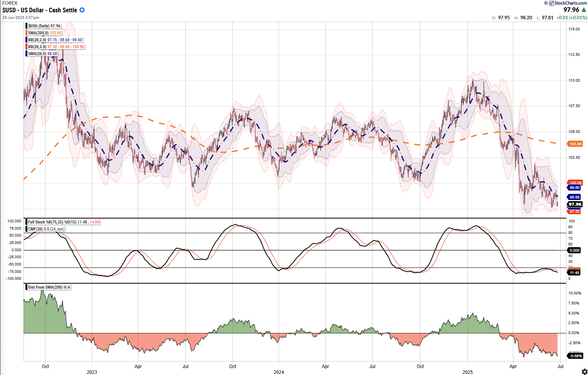Screen dimensions: 588x375
Task: Click the 112.50 price axis label
Action: tap(574, 55)
